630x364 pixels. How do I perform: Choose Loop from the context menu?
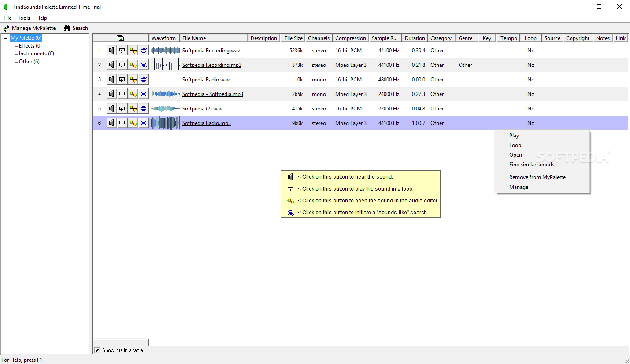[x=542, y=145]
